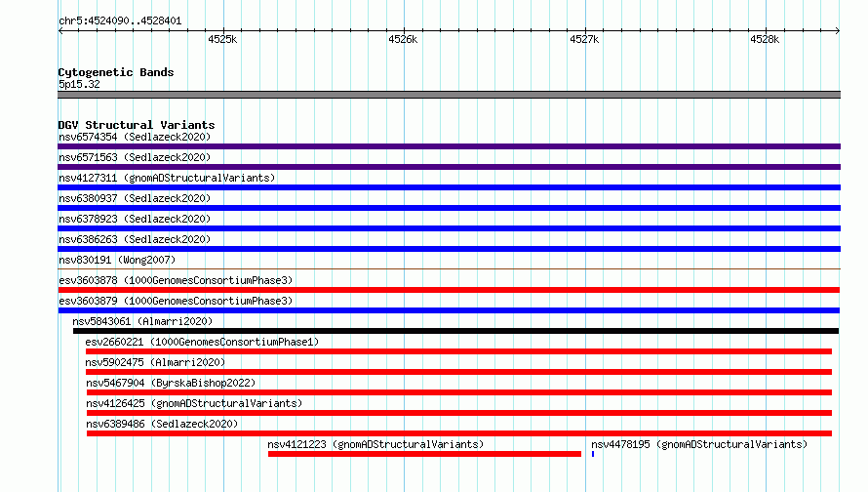Open the nsv5902475 (Almarri2020) label
Image resolution: width=868 pixels, height=492 pixels.
[x=155, y=362]
